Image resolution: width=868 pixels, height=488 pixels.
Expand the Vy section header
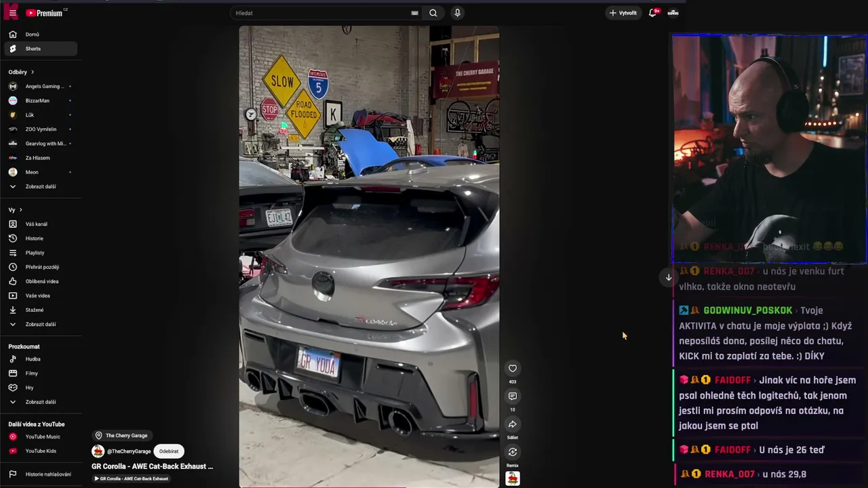(x=16, y=210)
